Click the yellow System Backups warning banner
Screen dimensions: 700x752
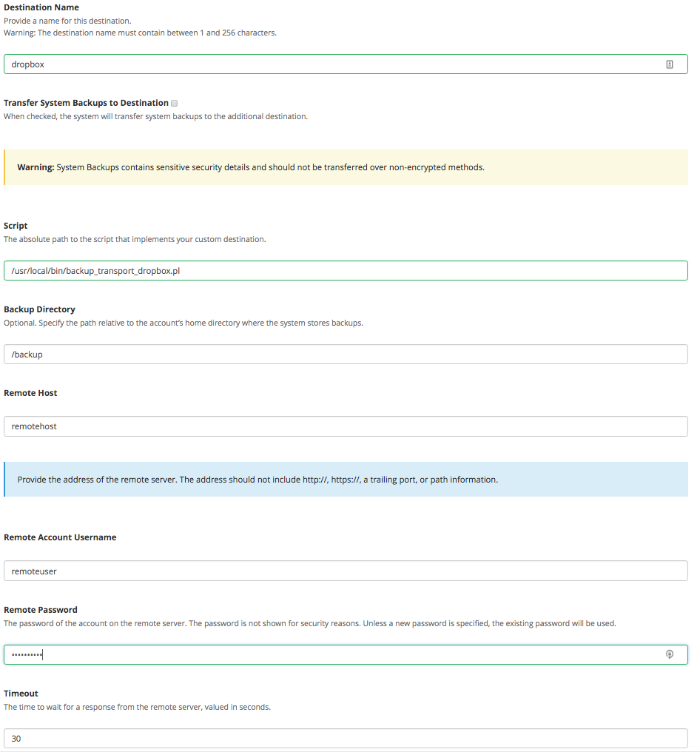(346, 167)
